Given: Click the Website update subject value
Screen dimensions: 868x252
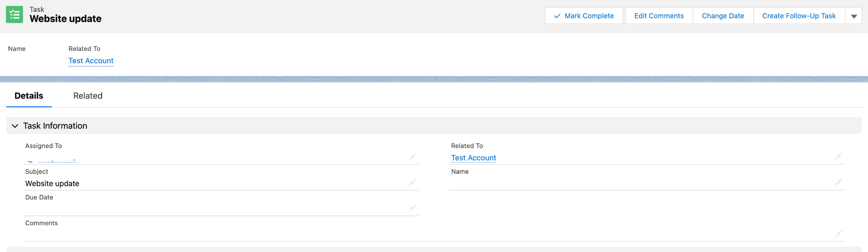Looking at the screenshot, I should coord(52,184).
